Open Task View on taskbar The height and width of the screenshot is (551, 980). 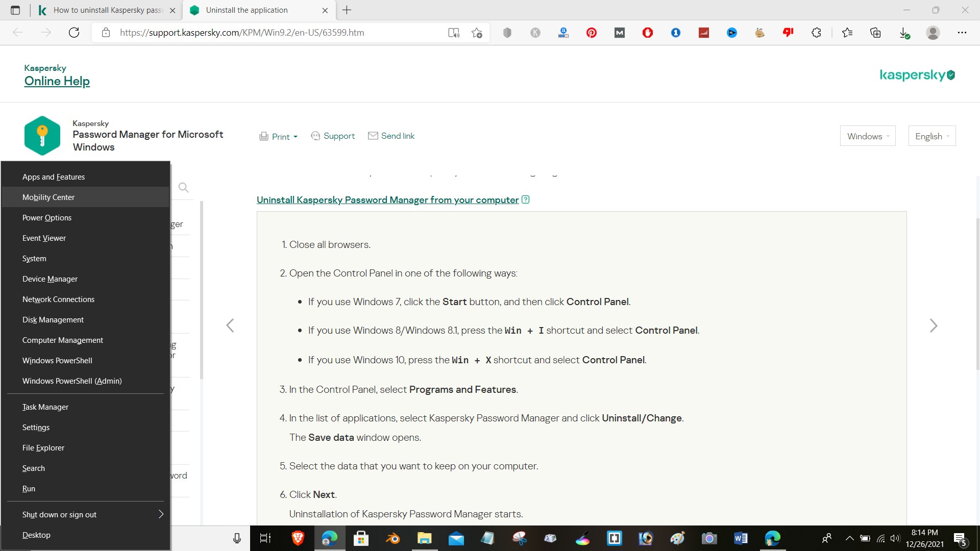point(265,538)
